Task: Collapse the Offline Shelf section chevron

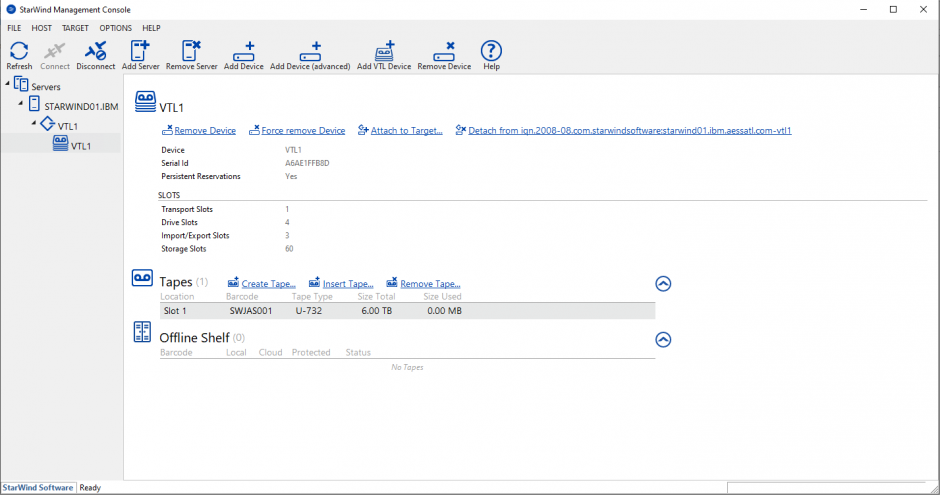Action: point(663,340)
